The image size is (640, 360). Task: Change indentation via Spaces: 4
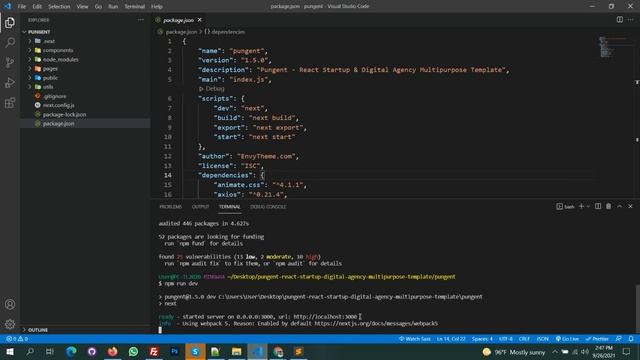[482, 339]
